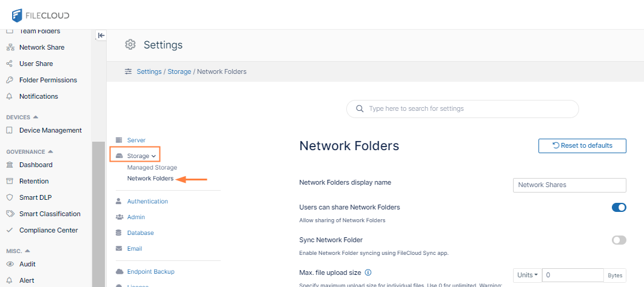Click the FileCloud logo
Image resolution: width=644 pixels, height=287 pixels.
(x=41, y=15)
